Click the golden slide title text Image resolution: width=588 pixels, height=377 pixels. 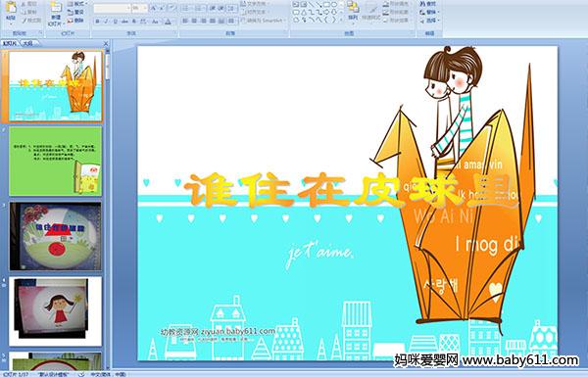click(x=351, y=190)
